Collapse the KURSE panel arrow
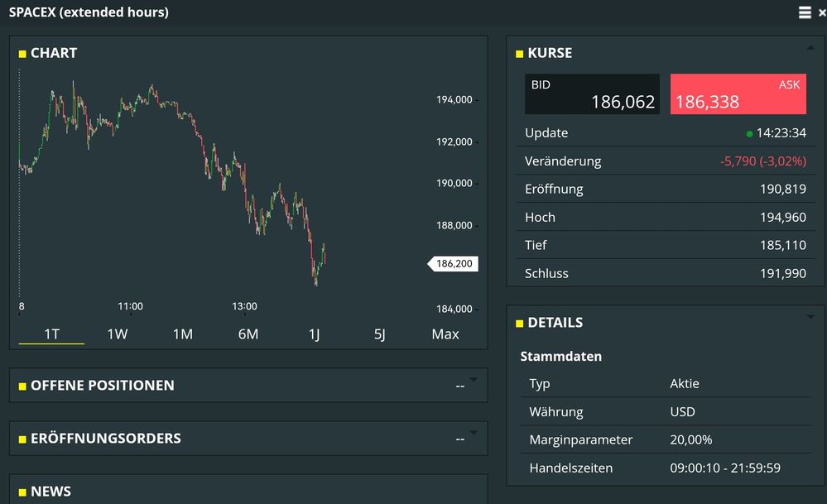 [810, 49]
